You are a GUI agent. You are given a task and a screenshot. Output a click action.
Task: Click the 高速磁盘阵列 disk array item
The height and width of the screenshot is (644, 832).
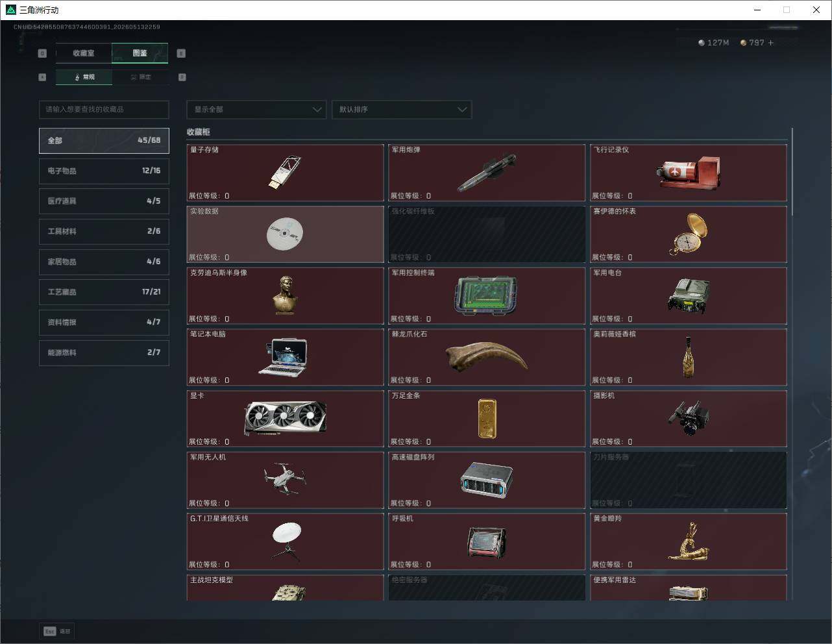pos(487,480)
